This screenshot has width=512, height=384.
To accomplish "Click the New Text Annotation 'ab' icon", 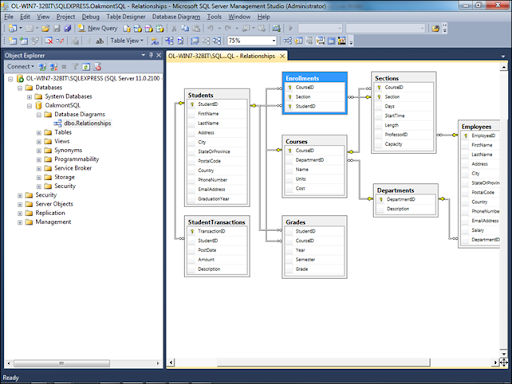I will coord(99,41).
